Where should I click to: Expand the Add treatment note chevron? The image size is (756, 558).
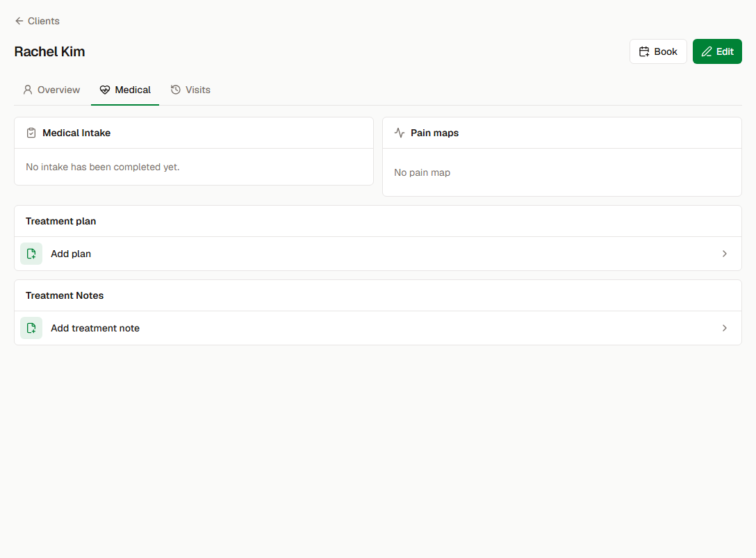[724, 328]
